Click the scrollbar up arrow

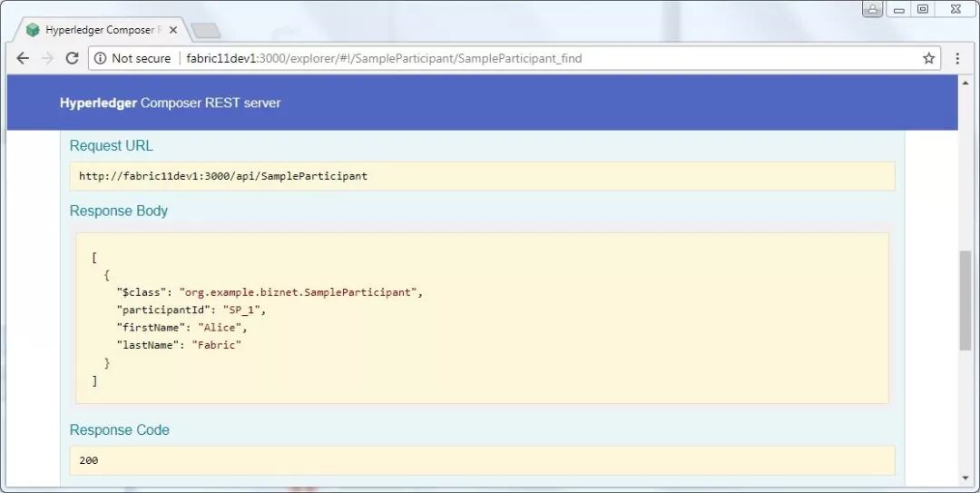pos(965,83)
